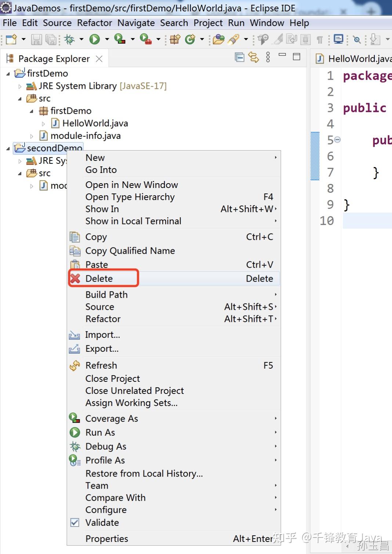This screenshot has width=392, height=554.
Task: Open the New Java Project wizard icon
Action: tap(11, 39)
